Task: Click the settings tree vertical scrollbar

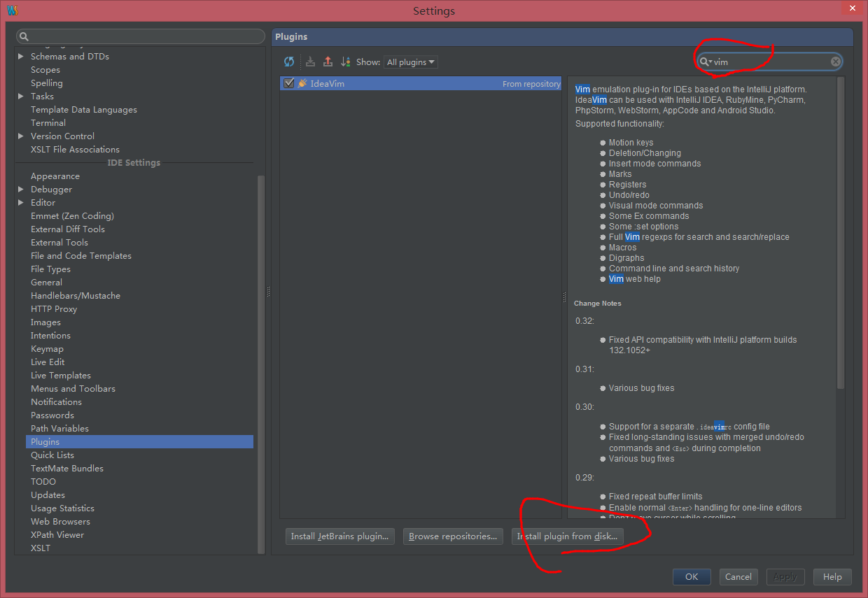Action: click(261, 364)
